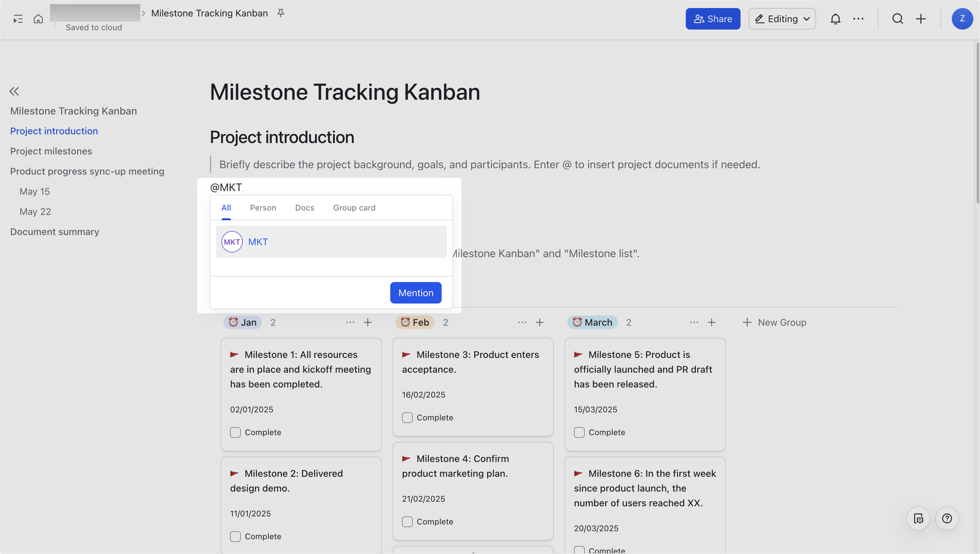Click the 02/01/2025 date on Milestone 1
Viewport: 980px width, 554px height.
coord(252,409)
